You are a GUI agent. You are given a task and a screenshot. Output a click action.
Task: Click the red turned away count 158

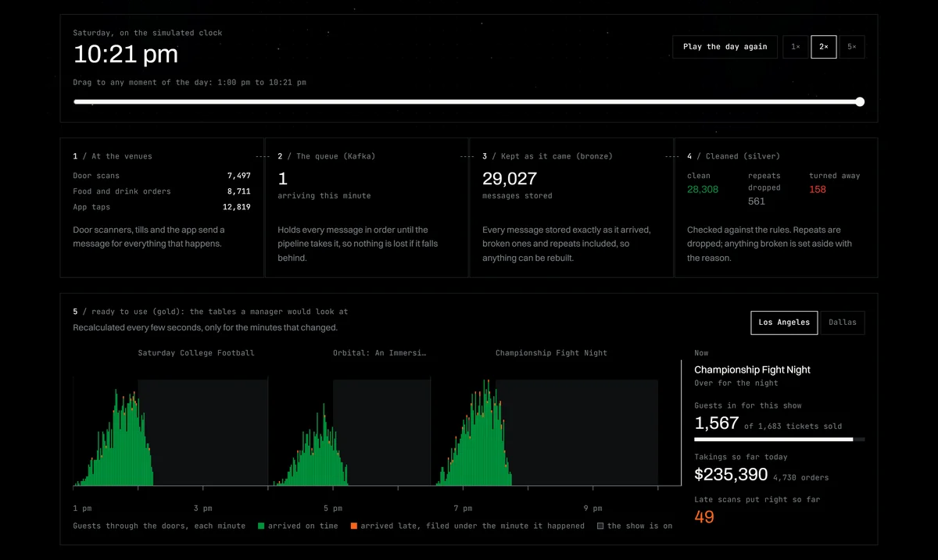[818, 189]
